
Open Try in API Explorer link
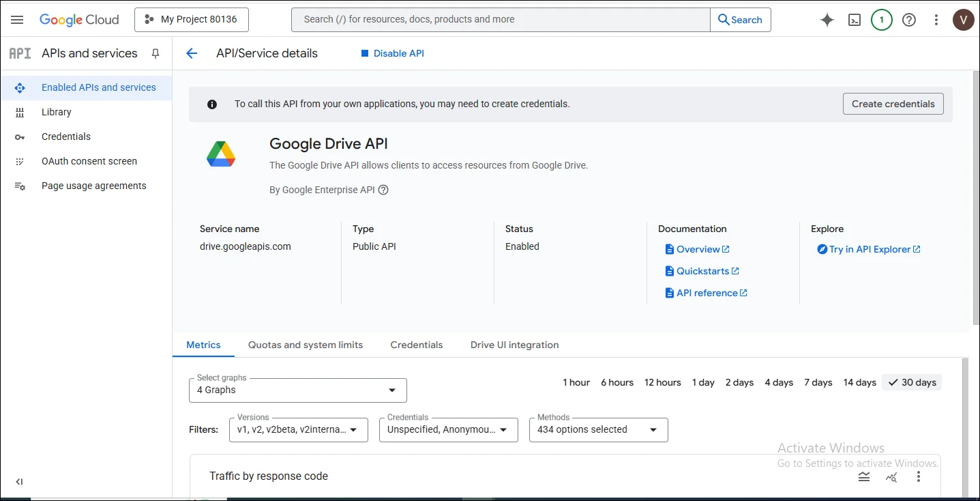(x=869, y=249)
